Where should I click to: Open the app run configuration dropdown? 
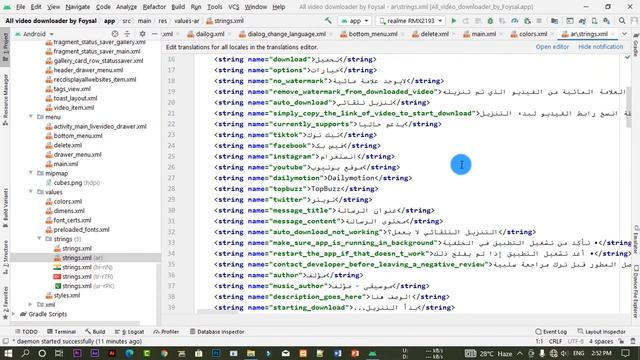(355, 21)
